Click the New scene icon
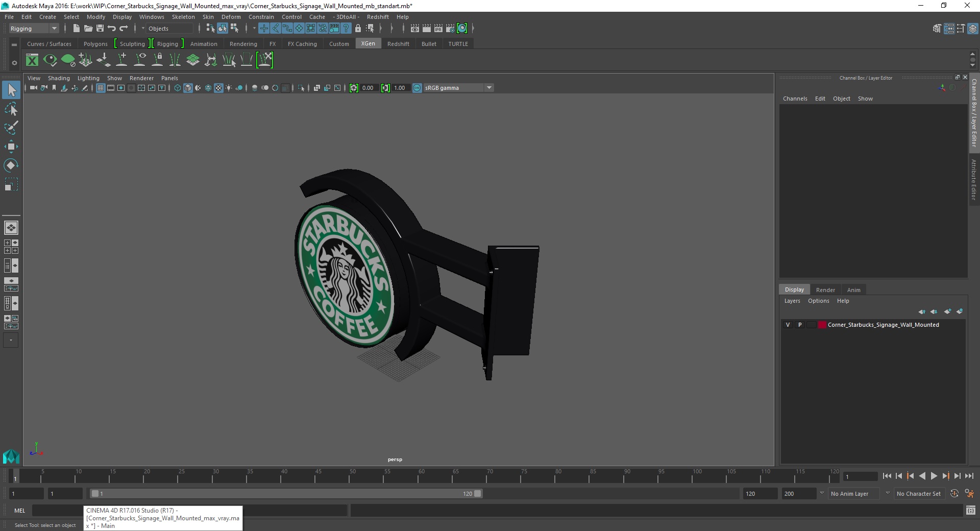Screen dimensions: 980x531 (77, 29)
